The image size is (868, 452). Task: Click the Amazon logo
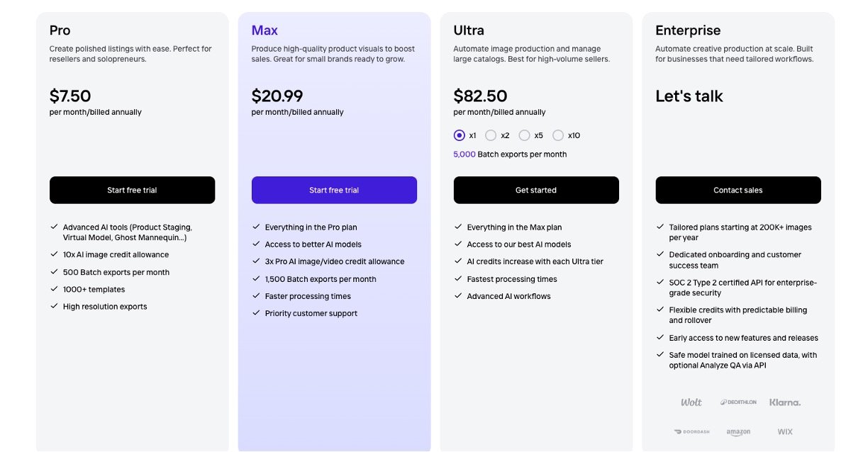point(738,432)
